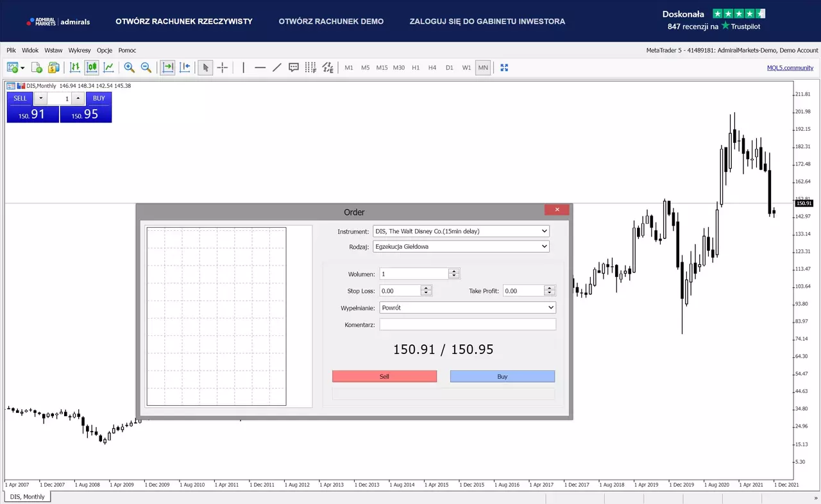
Task: Toggle the chart shift button
Action: coord(185,67)
